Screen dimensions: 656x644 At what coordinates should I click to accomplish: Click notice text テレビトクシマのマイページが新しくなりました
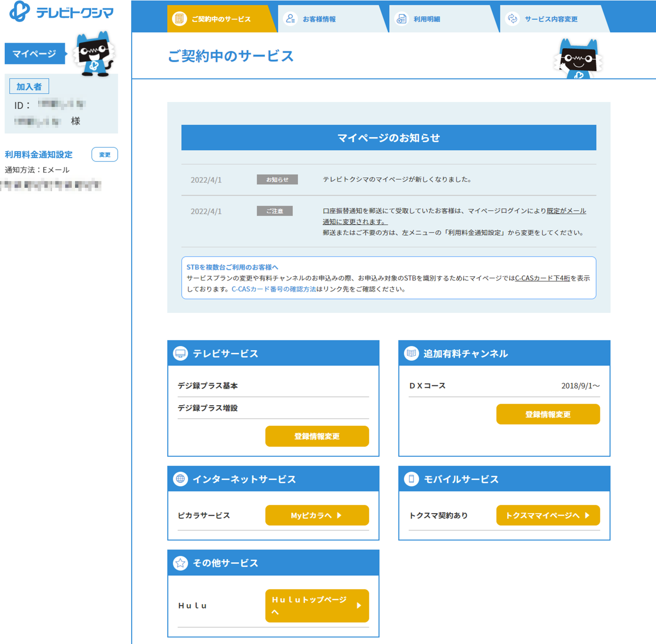point(397,179)
